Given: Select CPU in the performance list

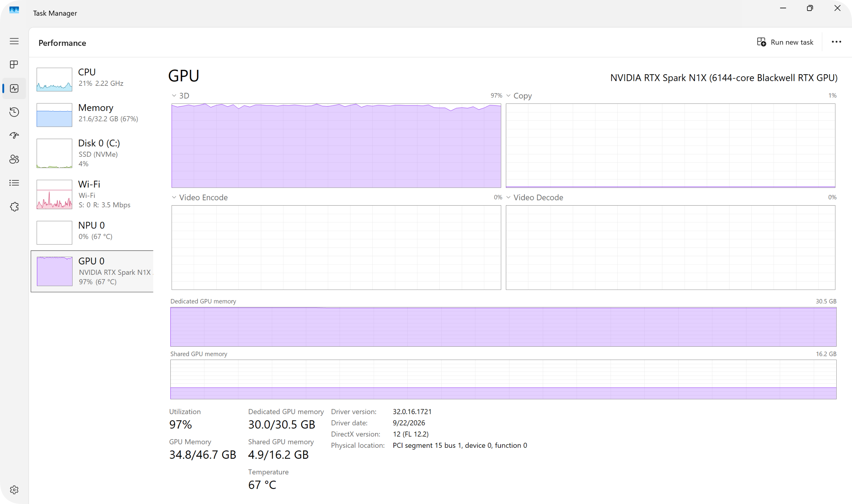Looking at the screenshot, I should pos(92,79).
